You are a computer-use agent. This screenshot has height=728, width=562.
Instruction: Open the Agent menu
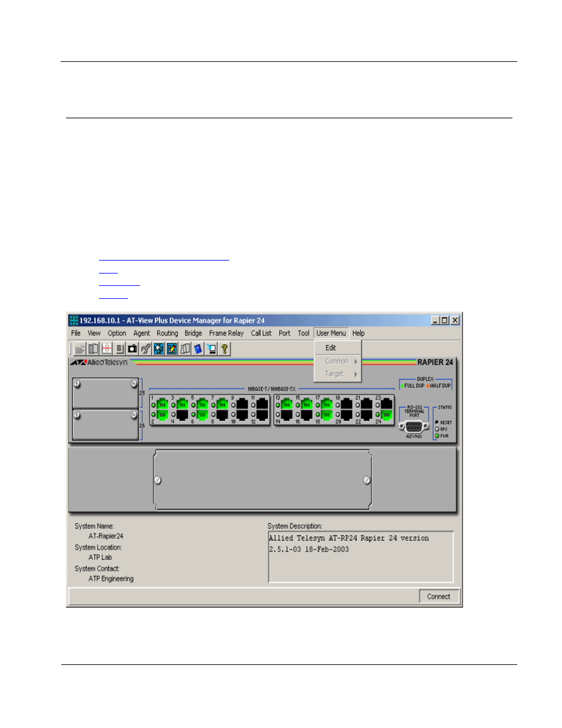tap(141, 333)
